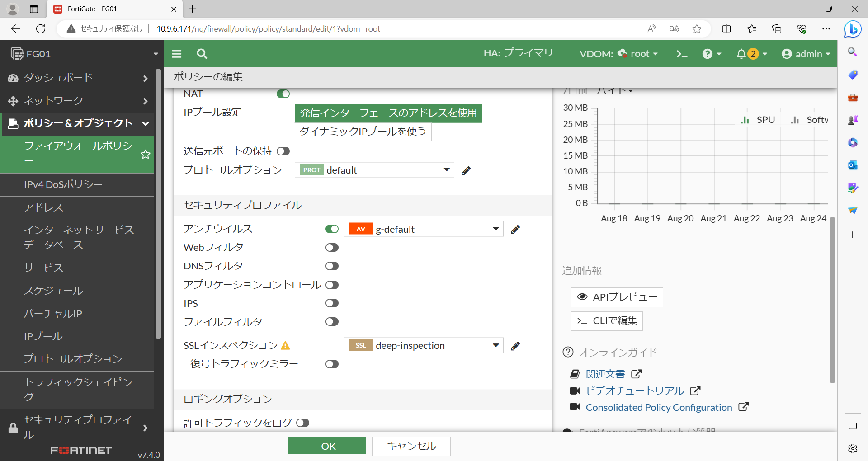Screen dimensions: 868x461
Task: Disable the NAT toggle
Action: (x=283, y=94)
